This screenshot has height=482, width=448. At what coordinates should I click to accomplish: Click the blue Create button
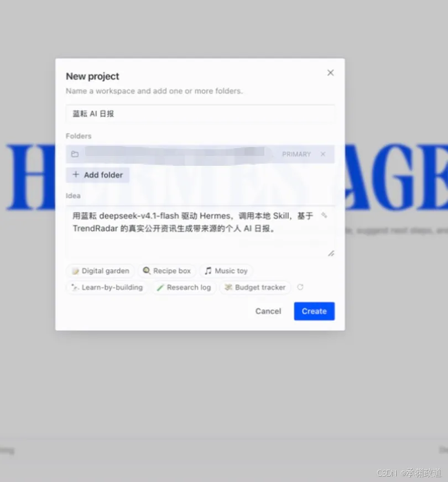(x=314, y=311)
